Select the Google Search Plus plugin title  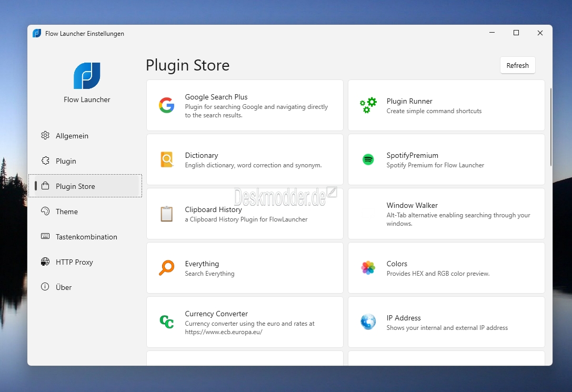(x=216, y=97)
